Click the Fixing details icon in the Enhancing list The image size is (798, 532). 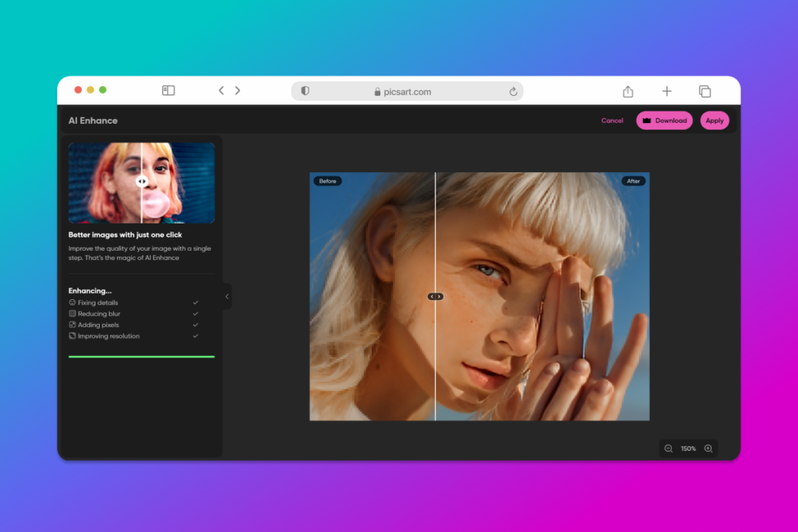(72, 302)
